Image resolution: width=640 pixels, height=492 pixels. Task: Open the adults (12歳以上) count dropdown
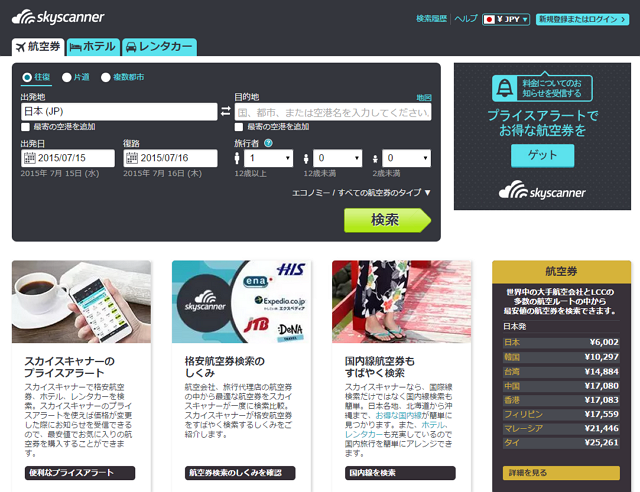[269, 158]
